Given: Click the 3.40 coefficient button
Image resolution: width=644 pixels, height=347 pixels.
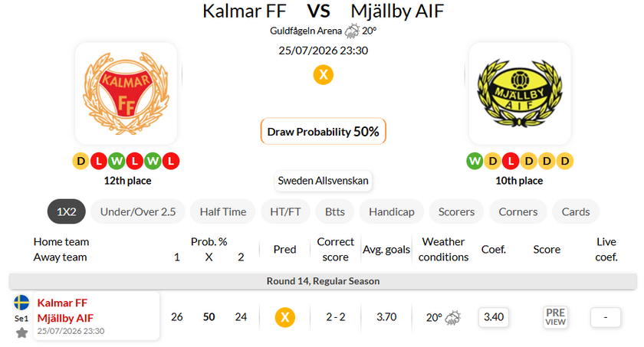Looking at the screenshot, I should coord(493,317).
